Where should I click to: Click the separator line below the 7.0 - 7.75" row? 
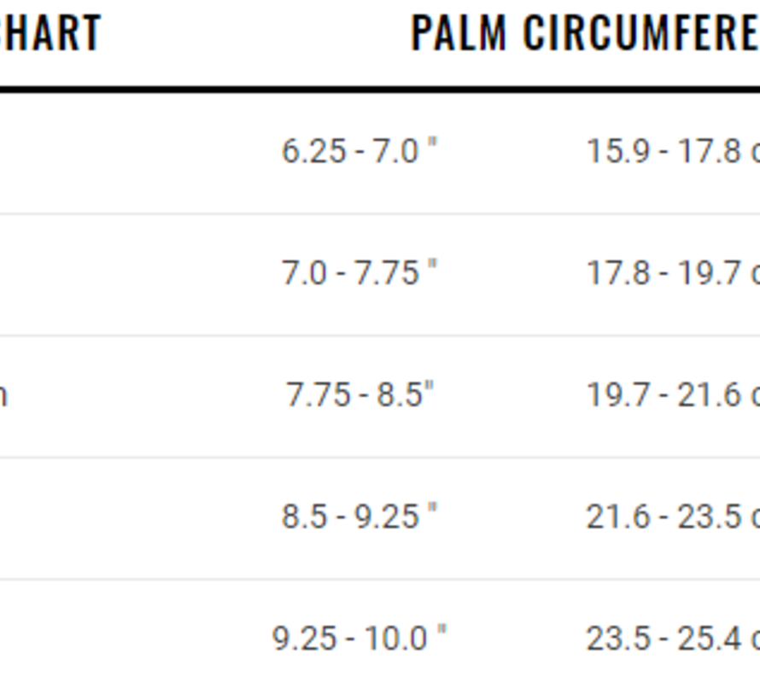pos(380,335)
